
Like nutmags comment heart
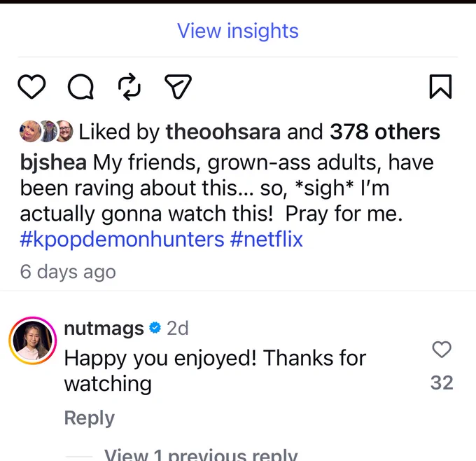[442, 350]
